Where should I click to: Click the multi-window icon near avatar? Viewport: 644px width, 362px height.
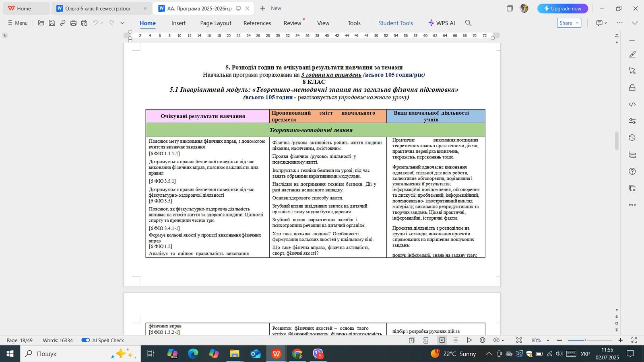point(510,8)
